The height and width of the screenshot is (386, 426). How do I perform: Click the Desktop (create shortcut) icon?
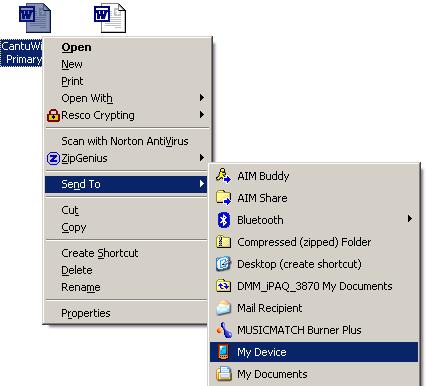click(x=223, y=264)
